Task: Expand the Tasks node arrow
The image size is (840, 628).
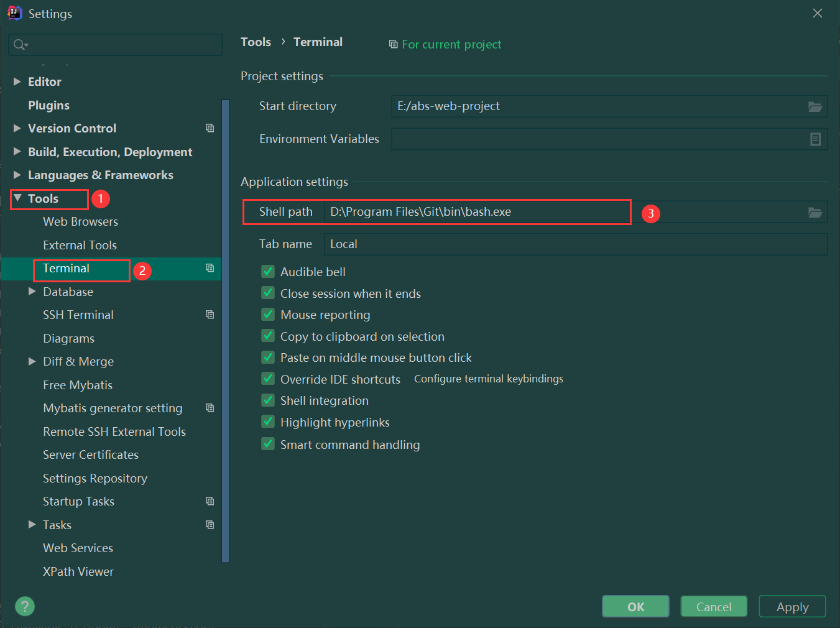Action: coord(32,524)
